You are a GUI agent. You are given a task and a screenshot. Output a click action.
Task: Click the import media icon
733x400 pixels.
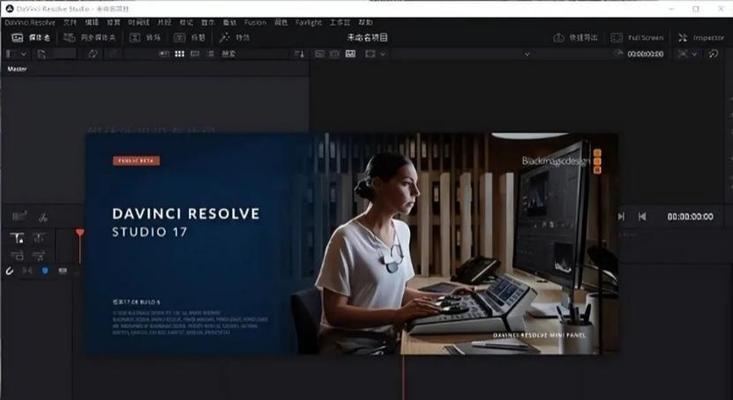pos(42,54)
